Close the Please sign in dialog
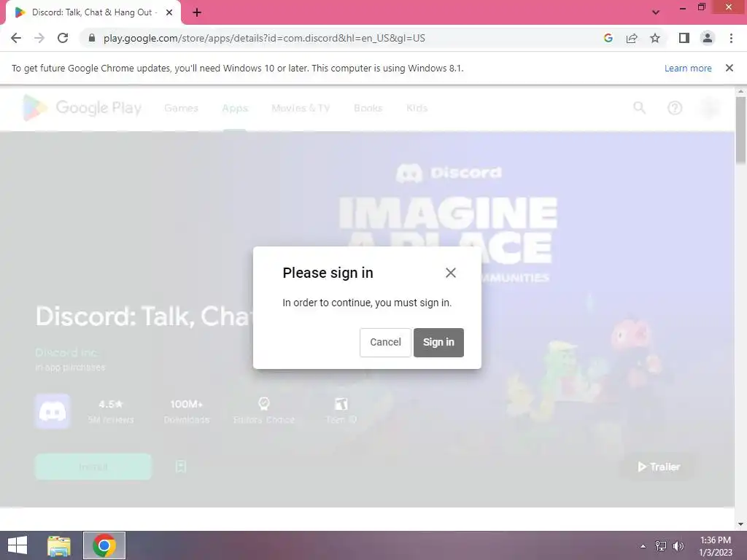The width and height of the screenshot is (747, 560). coord(451,273)
